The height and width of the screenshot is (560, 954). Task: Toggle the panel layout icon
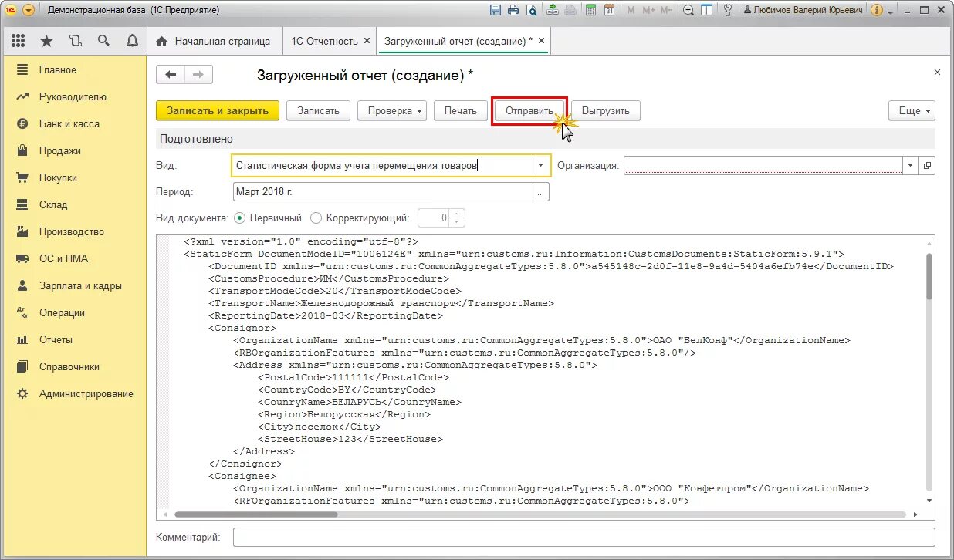(707, 10)
